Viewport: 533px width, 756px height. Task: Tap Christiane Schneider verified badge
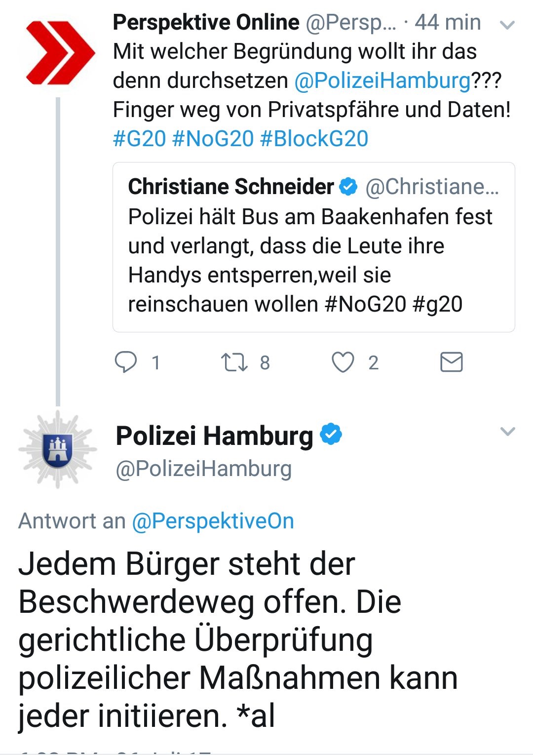click(349, 187)
